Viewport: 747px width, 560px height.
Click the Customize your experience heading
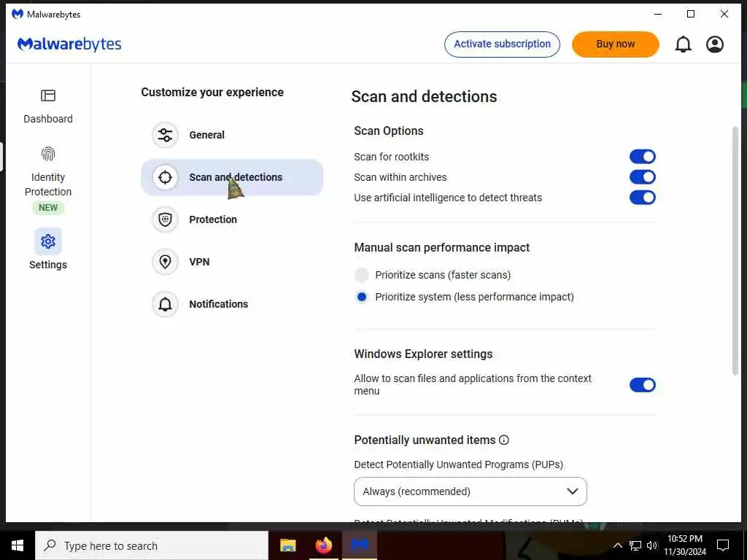(x=212, y=92)
